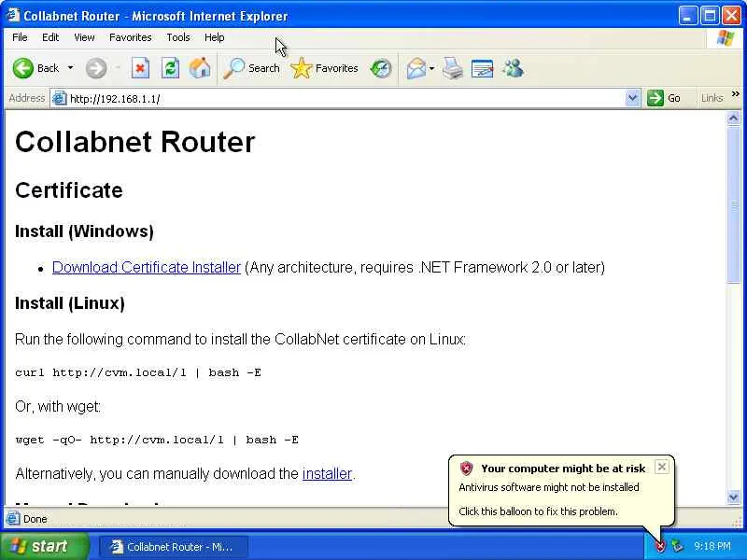Open the Edit menu

pyautogui.click(x=50, y=37)
